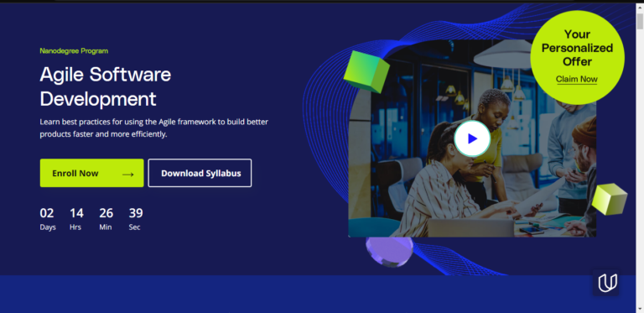This screenshot has width=644, height=313.
Task: Click the arrow icon in Enroll Now
Action: (128, 175)
